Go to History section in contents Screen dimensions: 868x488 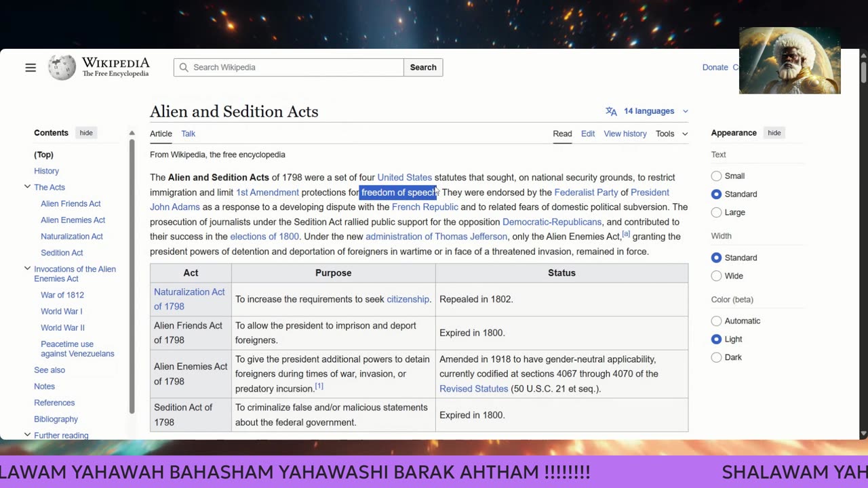pyautogui.click(x=46, y=171)
